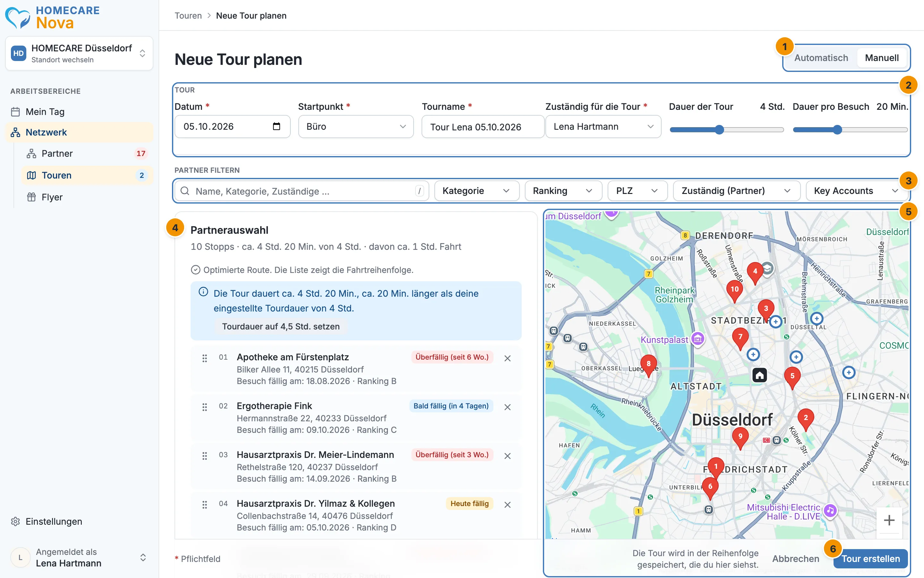
Task: Go to Touren via the breadcrumb
Action: coord(188,16)
